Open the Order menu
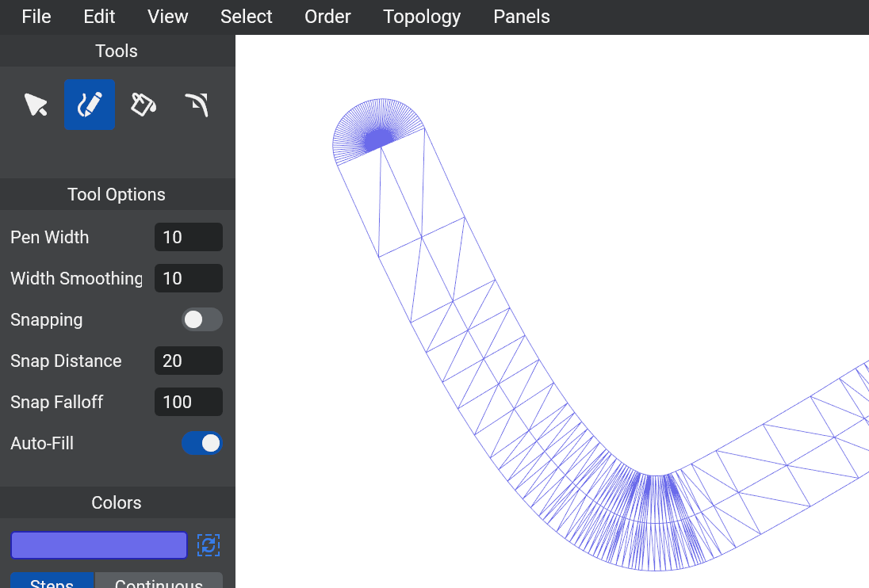Image resolution: width=869 pixels, height=588 pixels. click(x=327, y=17)
